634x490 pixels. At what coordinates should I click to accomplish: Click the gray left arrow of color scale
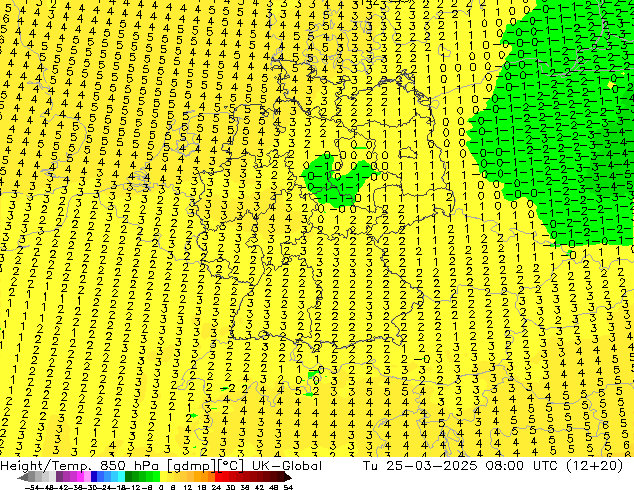click(22, 477)
